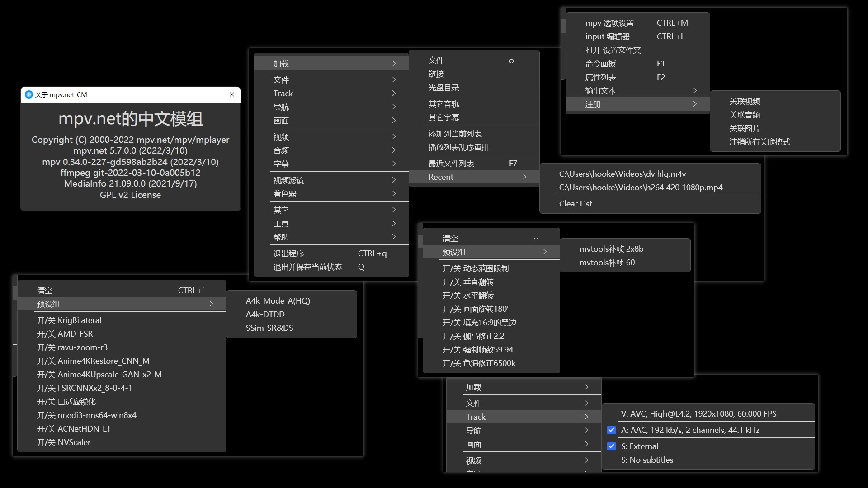The height and width of the screenshot is (488, 868).
Task: Select preset mvtools补帧 60
Action: coord(625,263)
